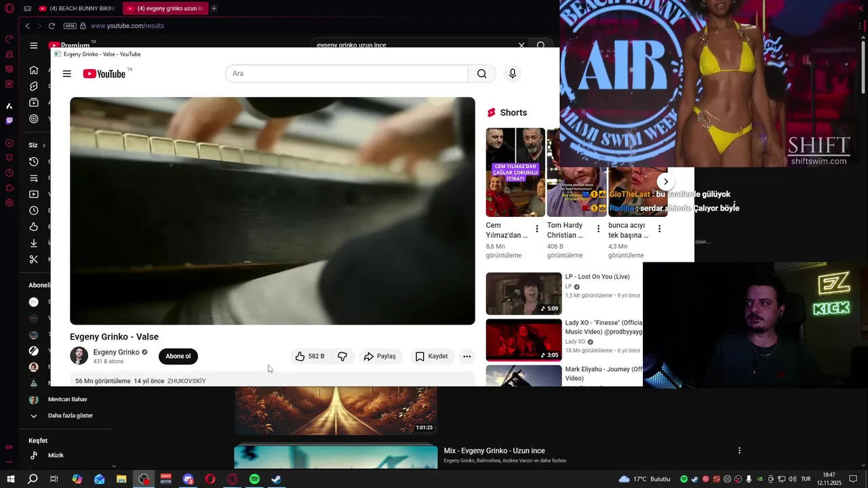
Task: Open clips scissors icon in guide
Action: click(x=34, y=259)
